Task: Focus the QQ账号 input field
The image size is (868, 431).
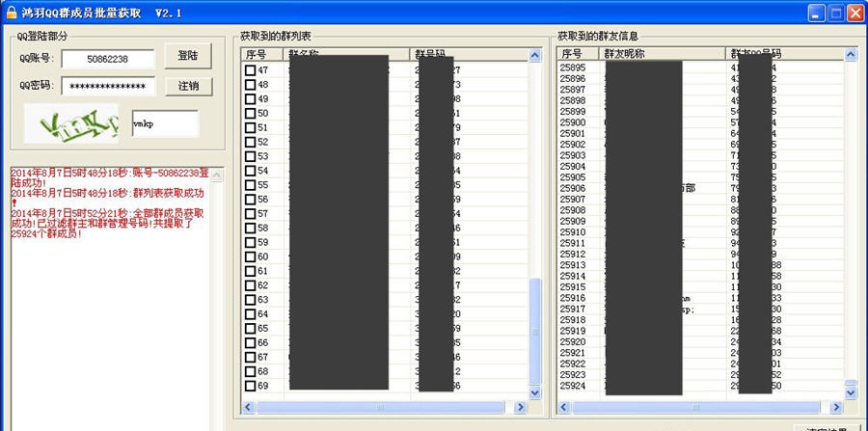Action: click(107, 59)
